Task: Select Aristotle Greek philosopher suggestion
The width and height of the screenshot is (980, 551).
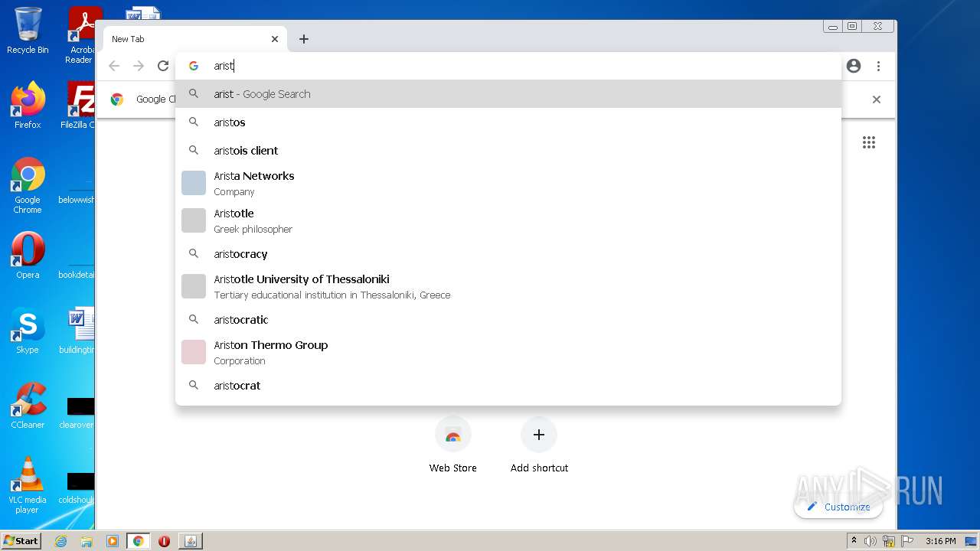Action: tap(508, 221)
